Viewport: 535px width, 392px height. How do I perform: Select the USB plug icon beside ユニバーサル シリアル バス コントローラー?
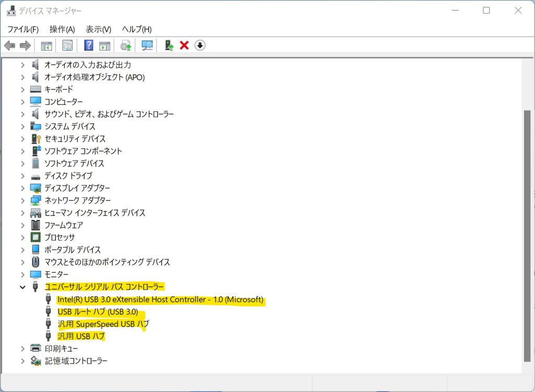(x=35, y=286)
